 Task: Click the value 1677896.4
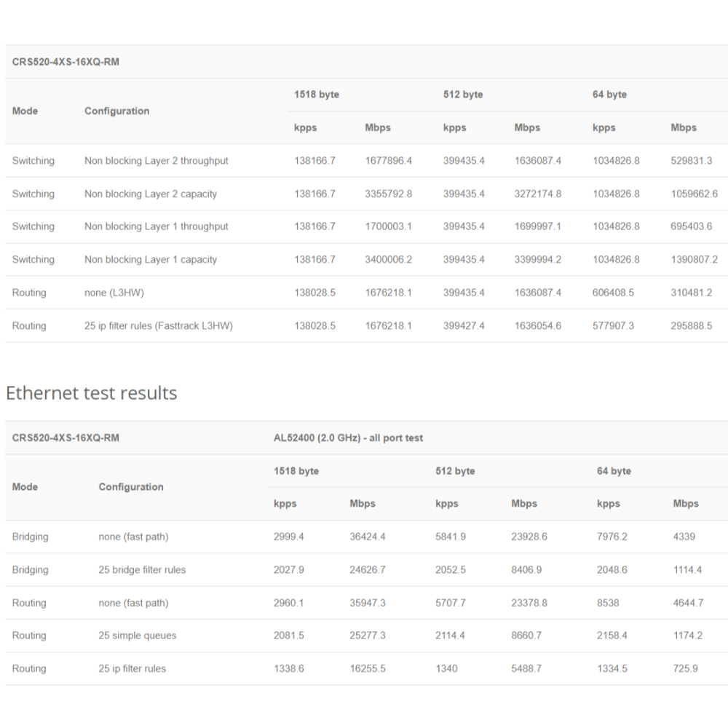tap(388, 161)
